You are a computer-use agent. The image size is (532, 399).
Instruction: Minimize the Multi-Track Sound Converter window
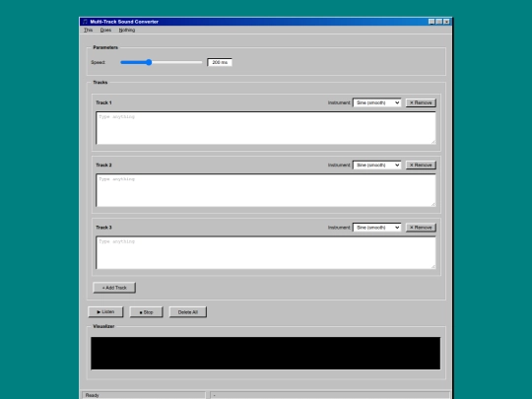[x=432, y=22]
